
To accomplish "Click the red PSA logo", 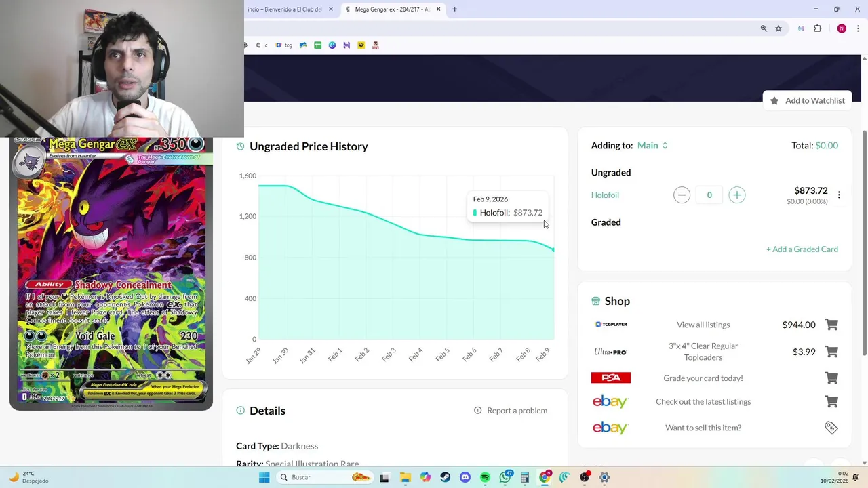I will 610,378.
